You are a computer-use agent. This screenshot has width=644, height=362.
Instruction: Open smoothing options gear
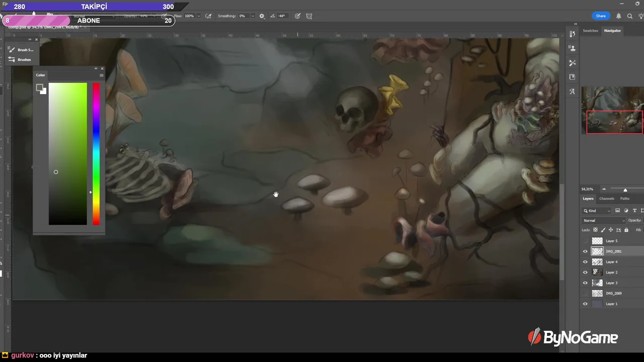click(262, 16)
